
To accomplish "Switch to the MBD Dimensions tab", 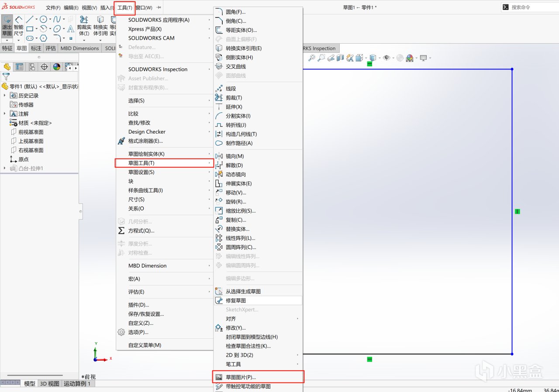I will click(79, 48).
